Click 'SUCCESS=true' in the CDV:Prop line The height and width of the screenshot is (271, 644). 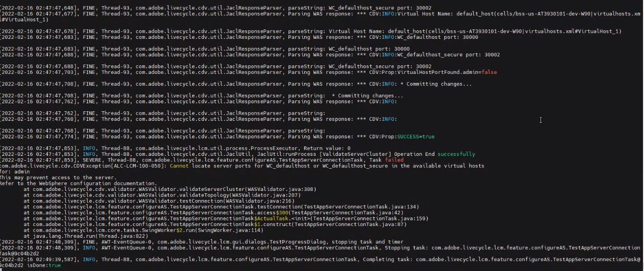pos(415,136)
